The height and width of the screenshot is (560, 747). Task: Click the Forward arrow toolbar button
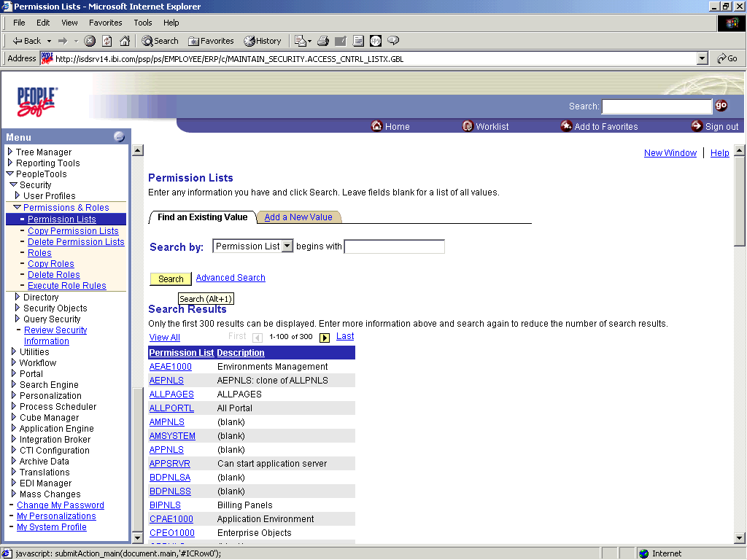(x=63, y=41)
